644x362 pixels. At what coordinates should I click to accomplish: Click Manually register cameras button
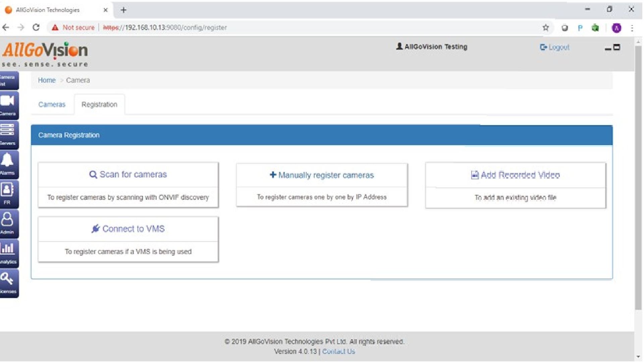coord(322,175)
